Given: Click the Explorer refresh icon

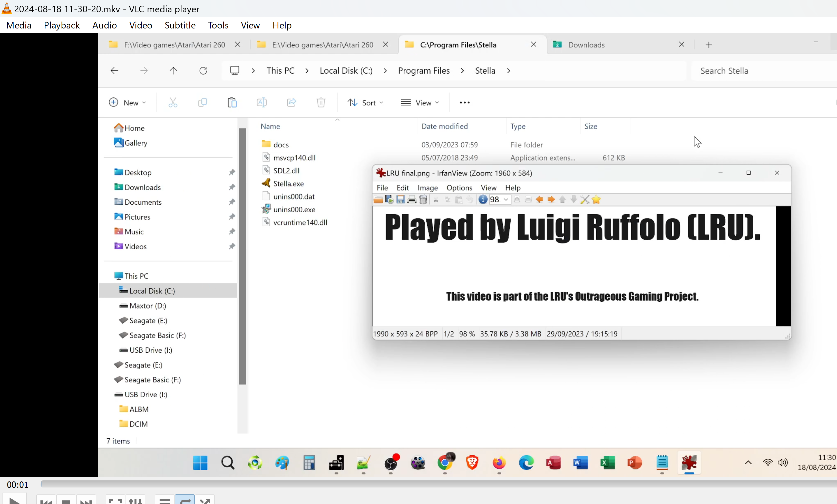Looking at the screenshot, I should 203,71.
